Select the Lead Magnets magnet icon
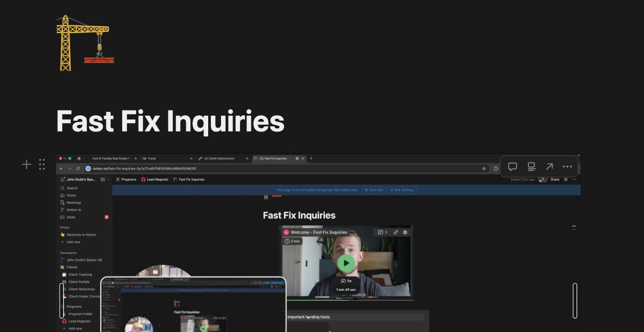The height and width of the screenshot is (332, 644). [64, 321]
